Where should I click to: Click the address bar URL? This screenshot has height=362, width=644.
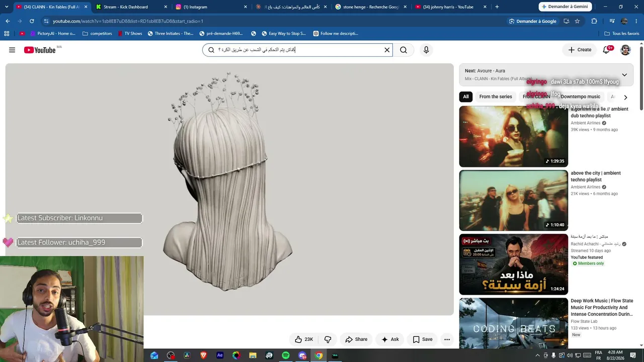click(128, 21)
